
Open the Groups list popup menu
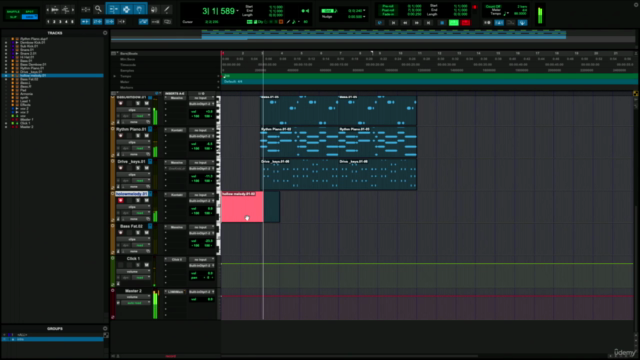point(105,328)
